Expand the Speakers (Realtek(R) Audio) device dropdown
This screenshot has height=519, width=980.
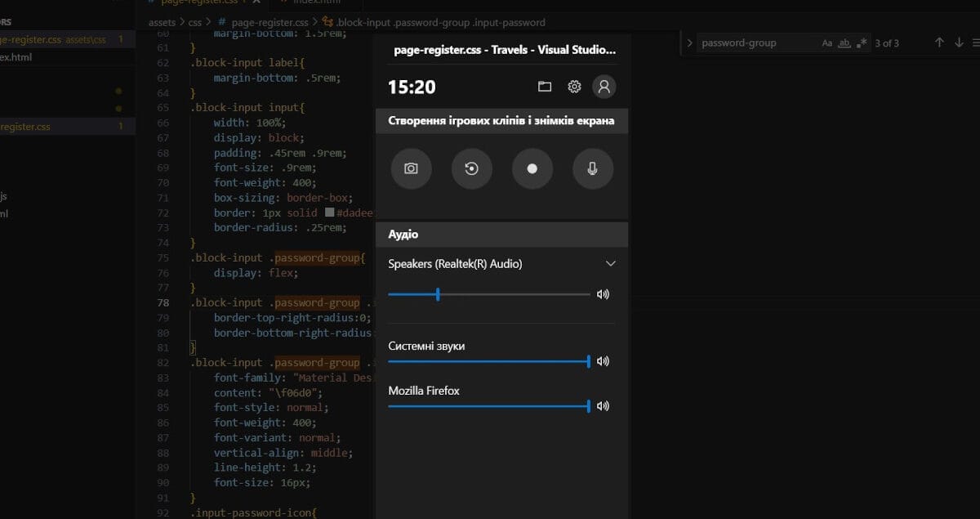[x=610, y=264]
